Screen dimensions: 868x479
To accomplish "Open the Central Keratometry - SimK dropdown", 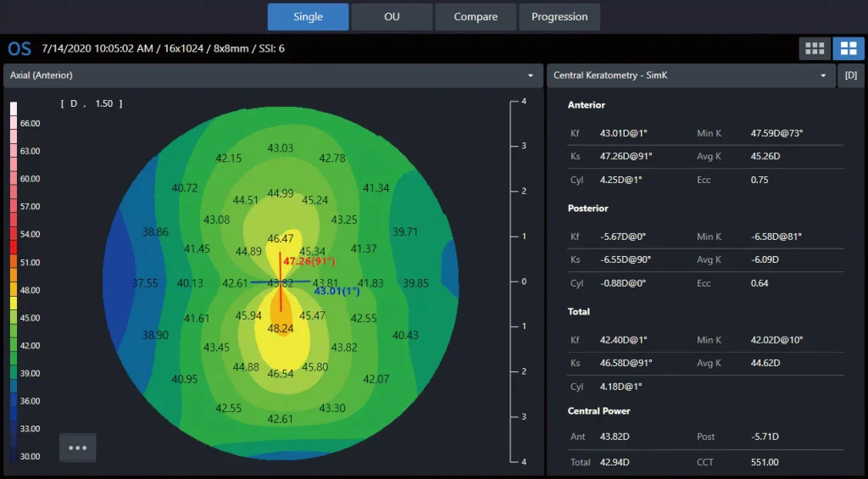I will click(821, 75).
